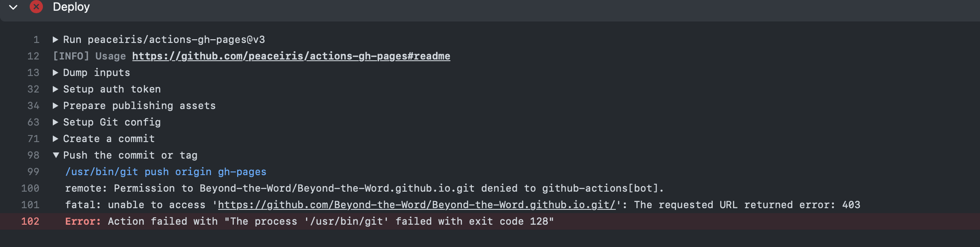Expand the Setup auth token group
Viewport: 980px width, 247px height.
pyautogui.click(x=55, y=89)
